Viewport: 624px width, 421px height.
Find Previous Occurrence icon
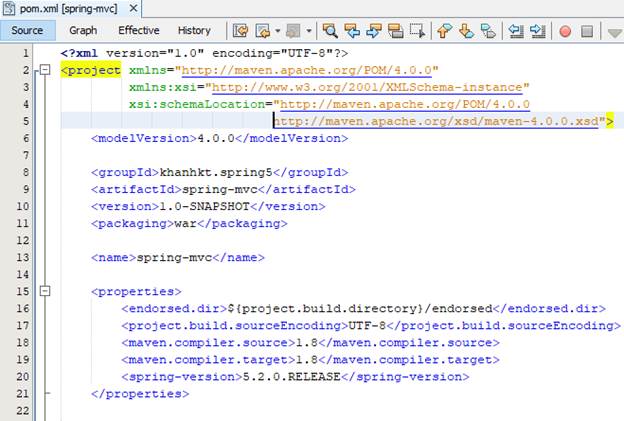tap(352, 31)
